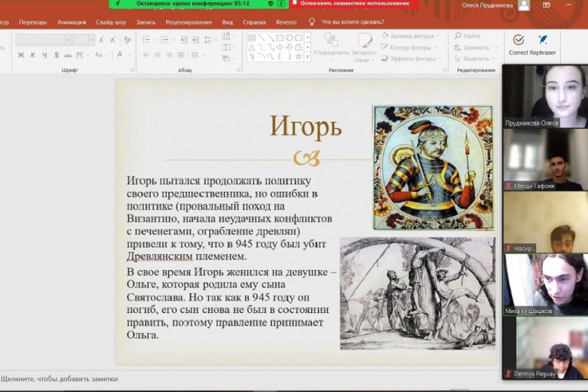
Task: Select the left brace shape in gallery
Action: [x=279, y=57]
